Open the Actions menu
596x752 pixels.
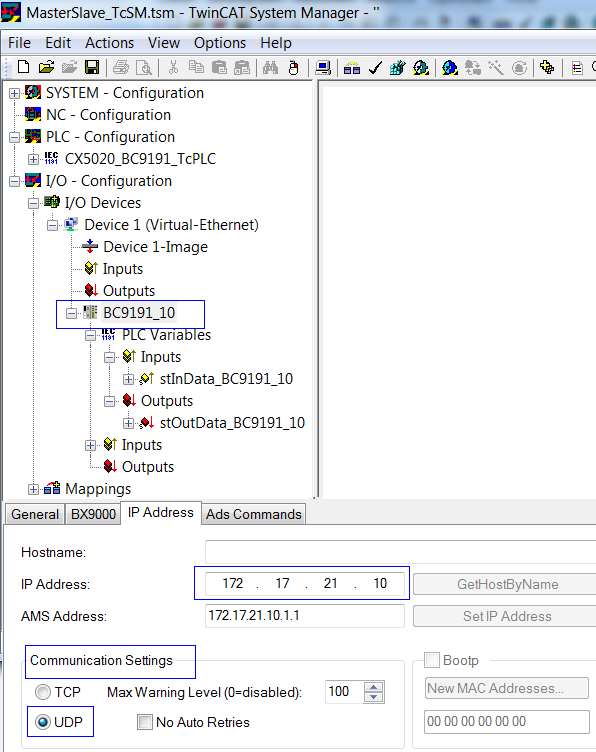(x=109, y=43)
